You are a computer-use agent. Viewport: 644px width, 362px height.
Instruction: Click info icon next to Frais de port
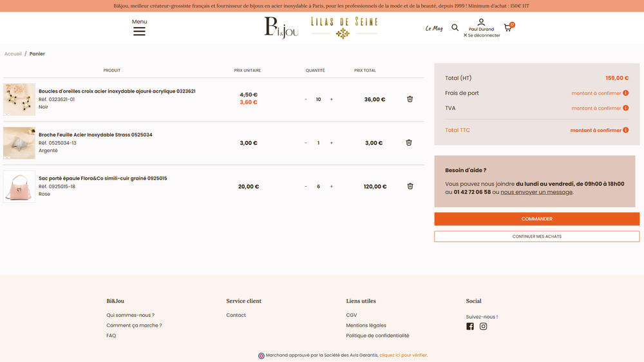point(626,93)
